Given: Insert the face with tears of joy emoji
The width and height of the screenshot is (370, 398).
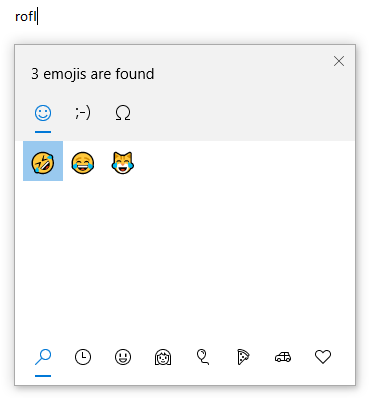Looking at the screenshot, I should point(83,163).
